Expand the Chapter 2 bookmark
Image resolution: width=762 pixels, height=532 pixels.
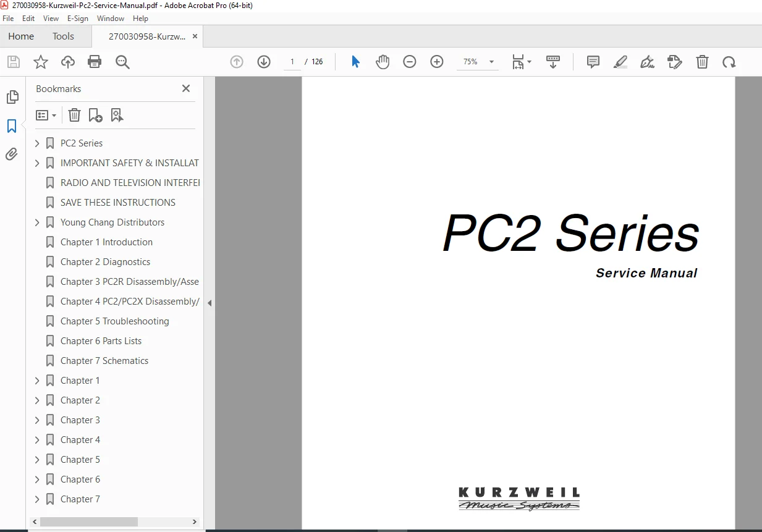click(37, 400)
